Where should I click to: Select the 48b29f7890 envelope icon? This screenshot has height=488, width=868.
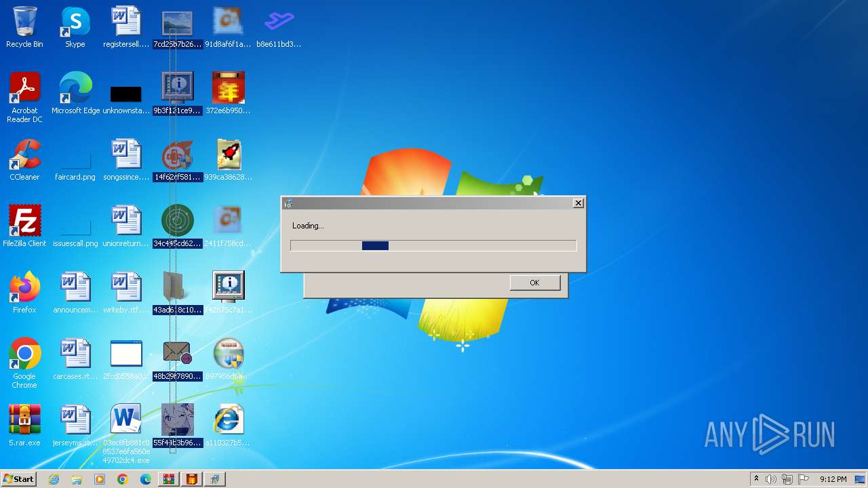pyautogui.click(x=177, y=359)
